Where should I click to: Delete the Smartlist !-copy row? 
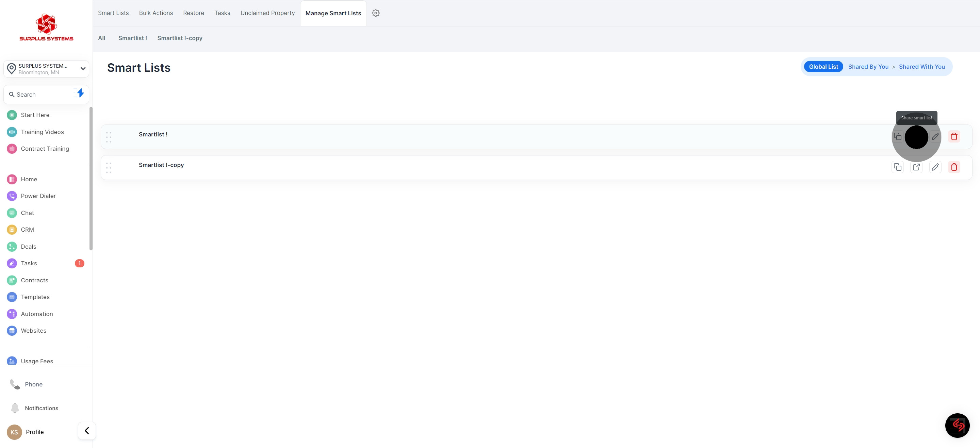click(954, 167)
